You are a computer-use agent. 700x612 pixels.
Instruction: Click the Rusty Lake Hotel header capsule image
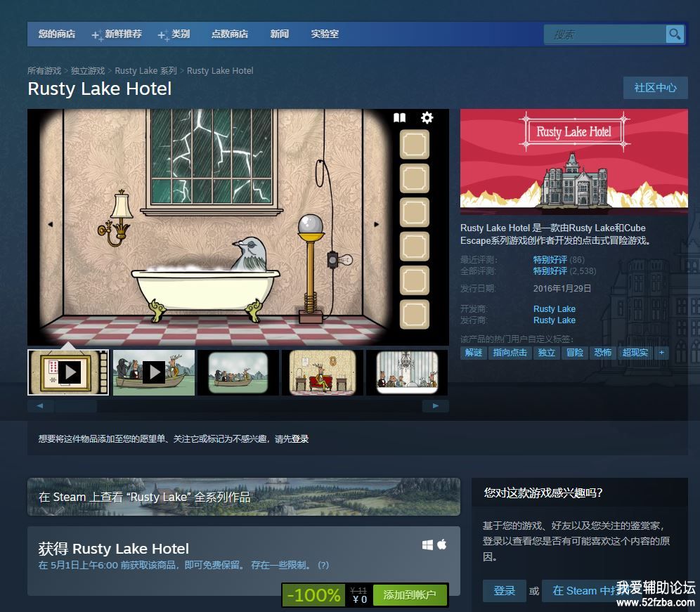click(x=574, y=162)
